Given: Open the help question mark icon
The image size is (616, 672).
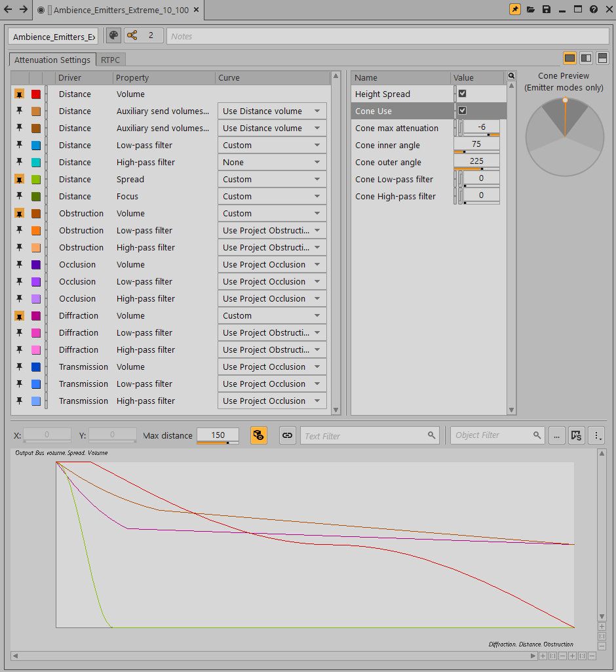Looking at the screenshot, I should click(594, 9).
